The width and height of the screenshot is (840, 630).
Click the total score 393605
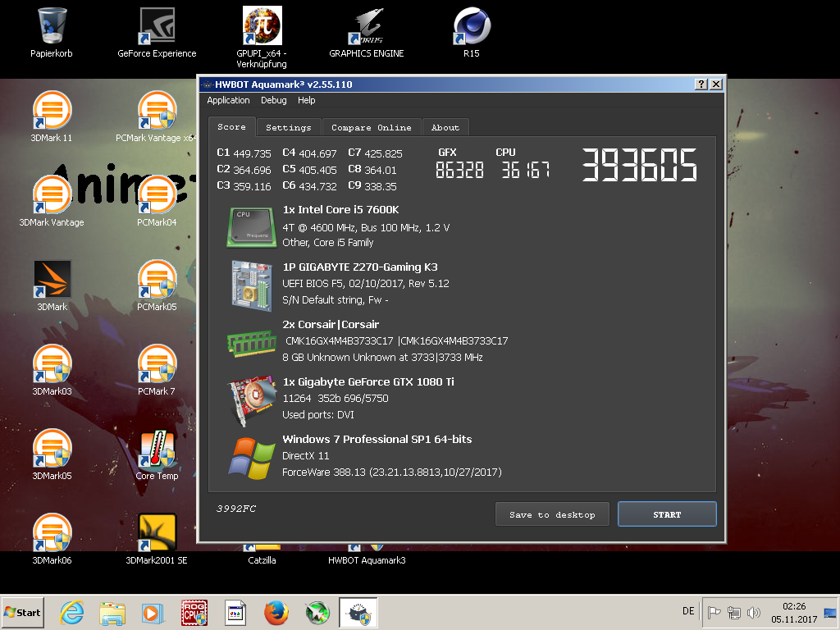[639, 165]
